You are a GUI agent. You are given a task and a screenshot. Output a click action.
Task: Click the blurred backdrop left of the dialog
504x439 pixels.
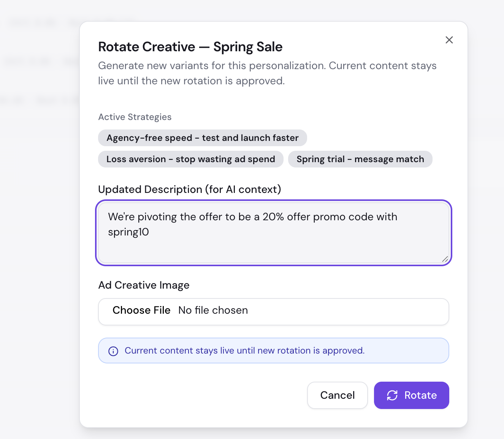38,228
